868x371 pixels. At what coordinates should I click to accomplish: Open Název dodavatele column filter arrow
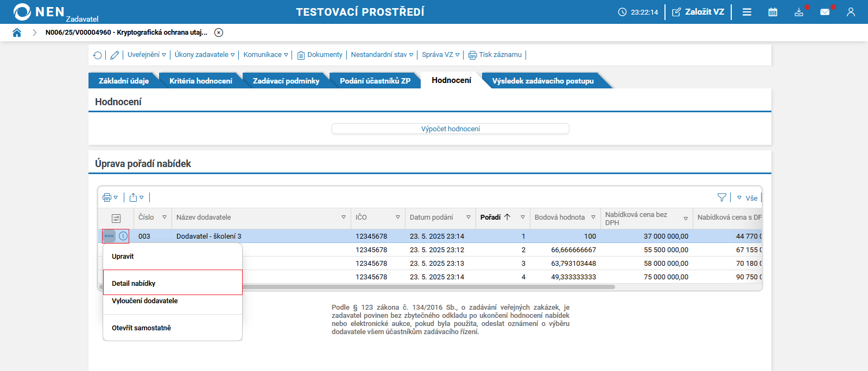coord(344,217)
